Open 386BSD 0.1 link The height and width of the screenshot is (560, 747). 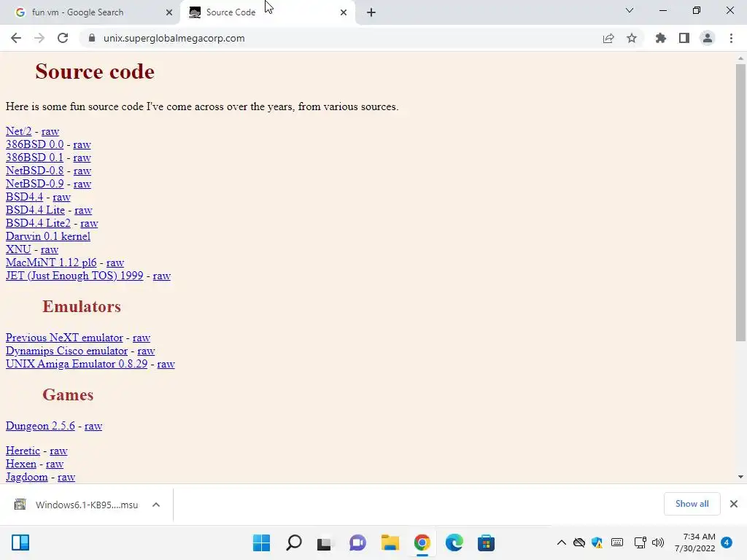coord(34,157)
